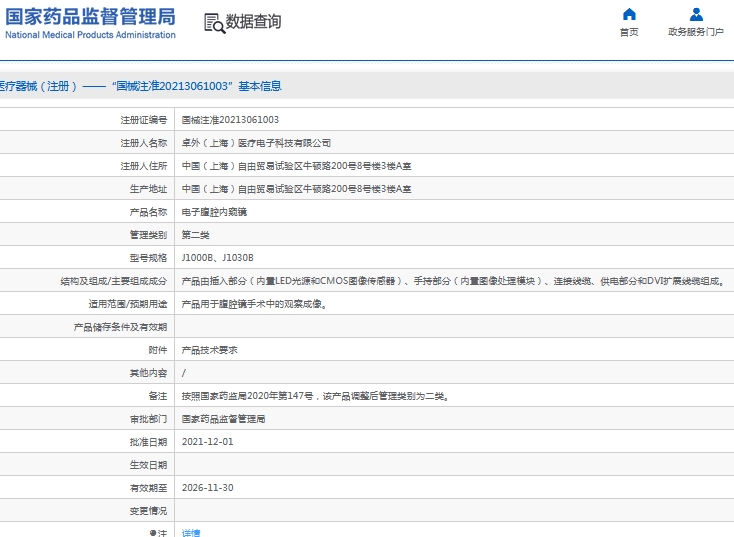Viewport: 734px width, 537px height.
Task: Click National Medical Products Administration subtitle
Action: coord(90,35)
